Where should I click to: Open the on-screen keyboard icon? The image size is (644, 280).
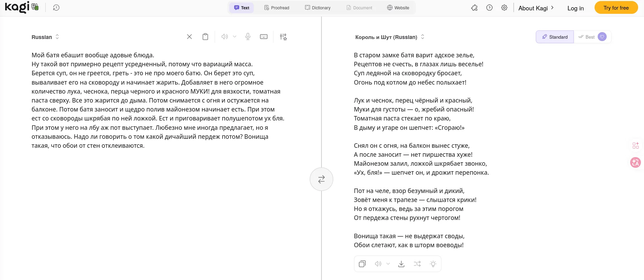pos(264,37)
